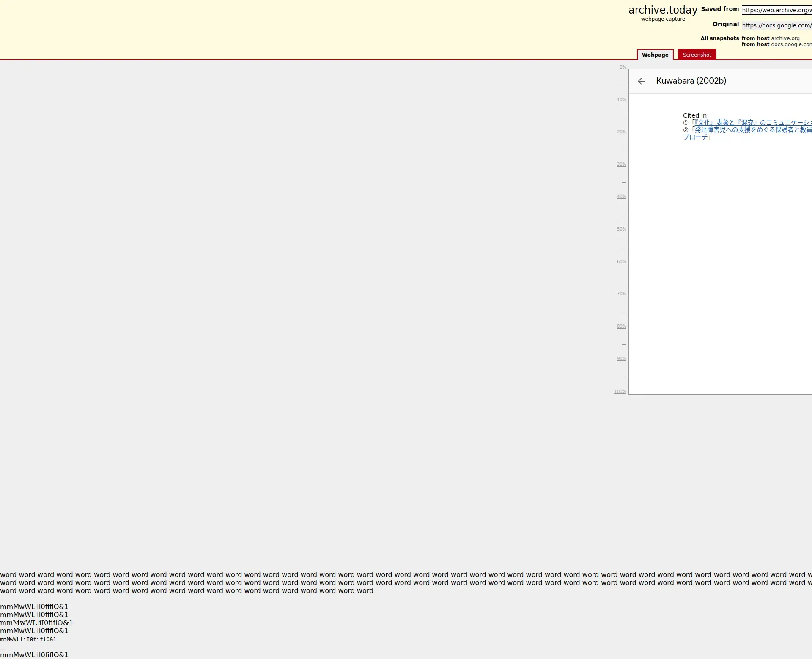Jump to the 0% scroll marker
Viewport: 812px width, 659px height.
coord(623,67)
